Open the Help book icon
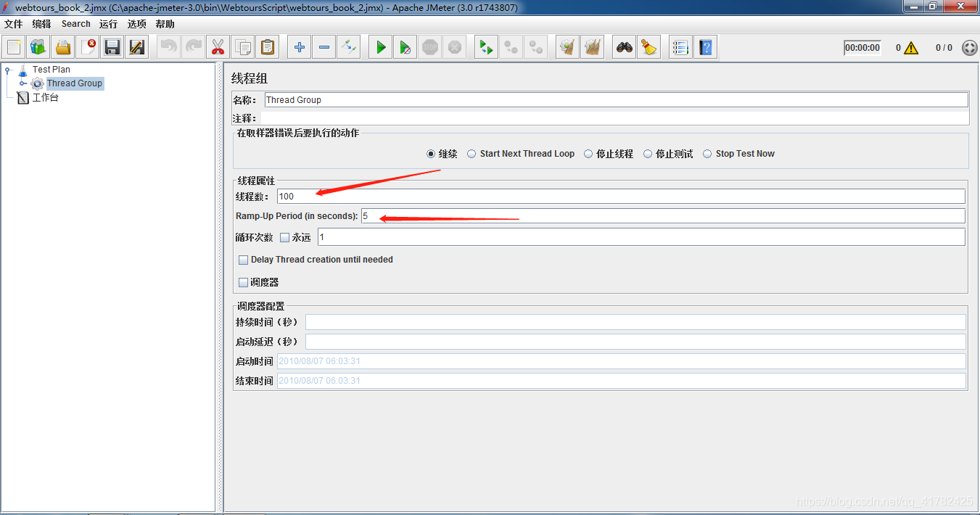Image resolution: width=980 pixels, height=515 pixels. 705,48
